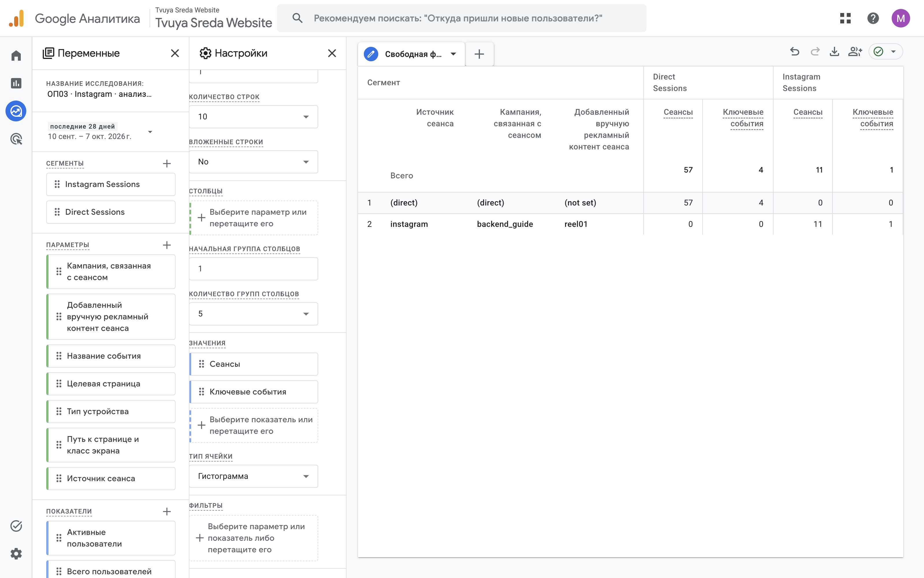Open Google apps grid
924x578 pixels.
pyautogui.click(x=845, y=18)
